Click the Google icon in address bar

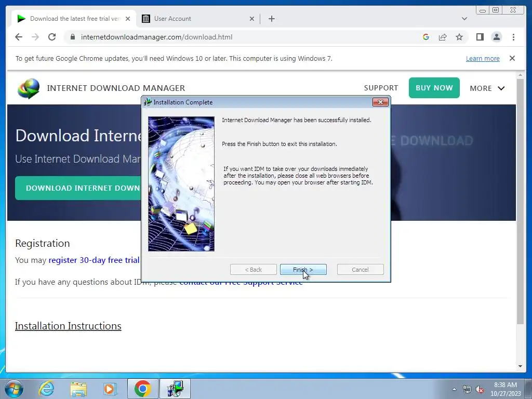click(426, 37)
